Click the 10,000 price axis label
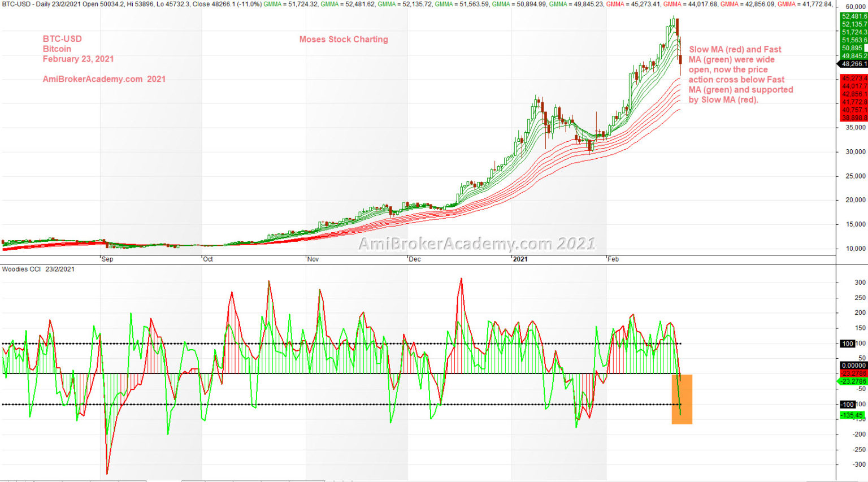Viewport: 868px width, 482px height. [856, 249]
